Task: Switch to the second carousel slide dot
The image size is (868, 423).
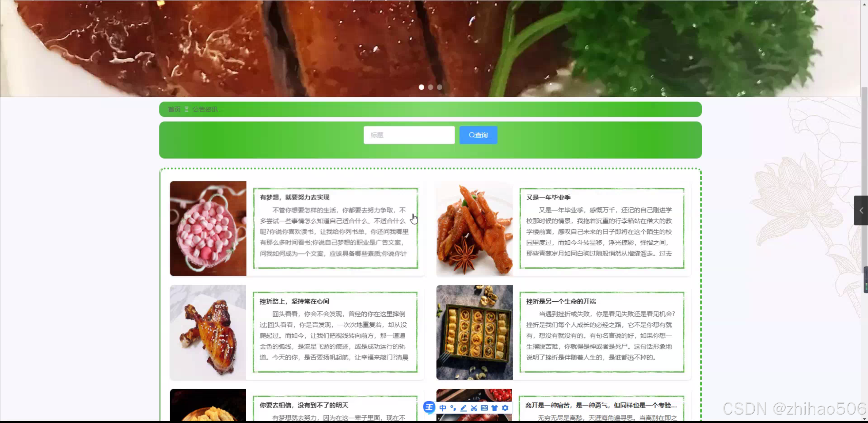Action: 430,87
